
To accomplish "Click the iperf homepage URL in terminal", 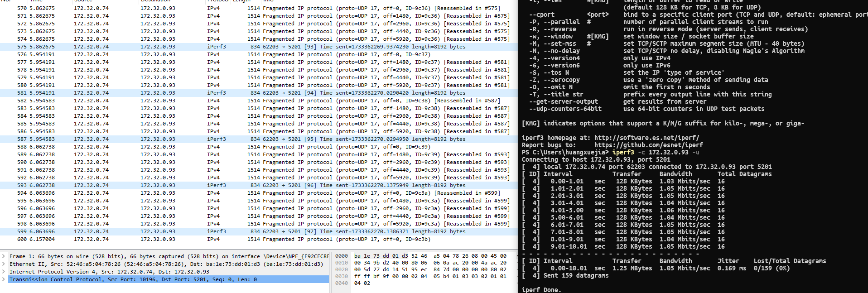I will pos(646,138).
